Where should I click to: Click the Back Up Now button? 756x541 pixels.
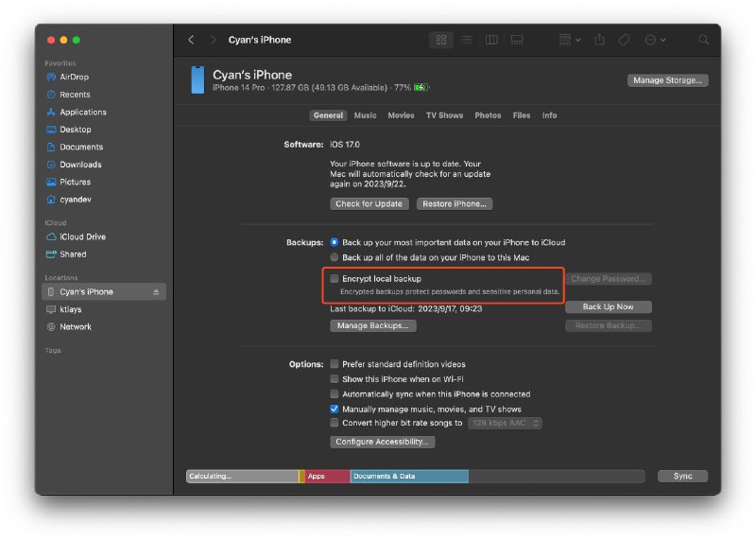(x=608, y=307)
